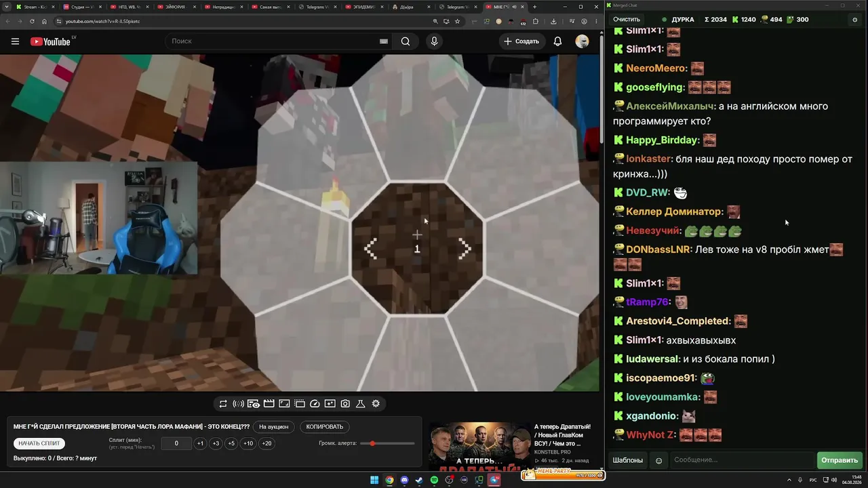Screen dimensions: 868x488
Task: Go back in browser history
Action: pos(7,21)
